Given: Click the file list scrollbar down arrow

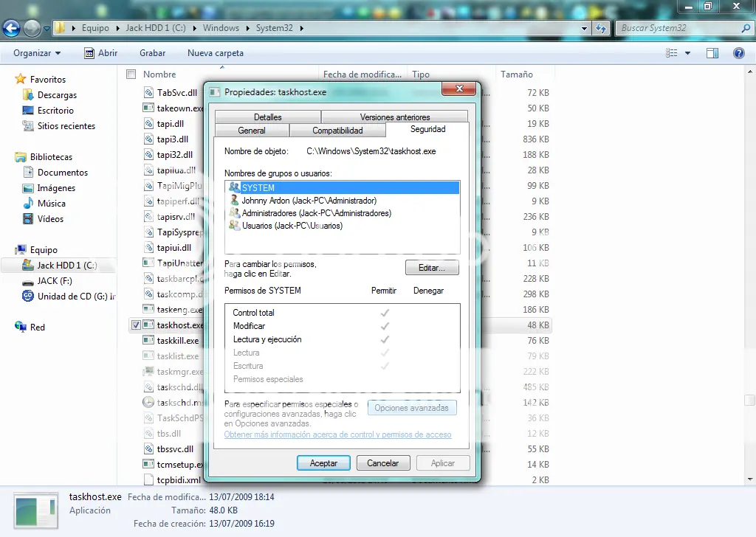Looking at the screenshot, I should [750, 479].
